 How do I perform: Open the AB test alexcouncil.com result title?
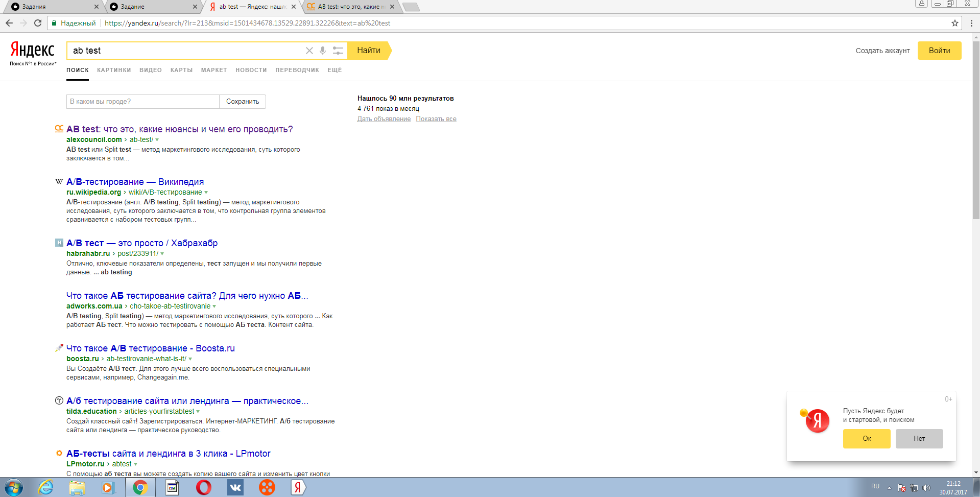pyautogui.click(x=180, y=129)
